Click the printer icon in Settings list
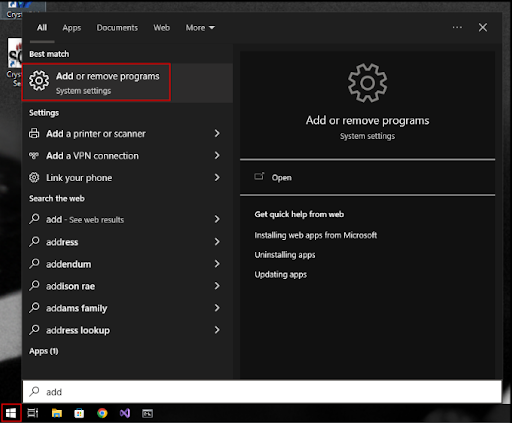Image resolution: width=512 pixels, height=423 pixels. (34, 133)
